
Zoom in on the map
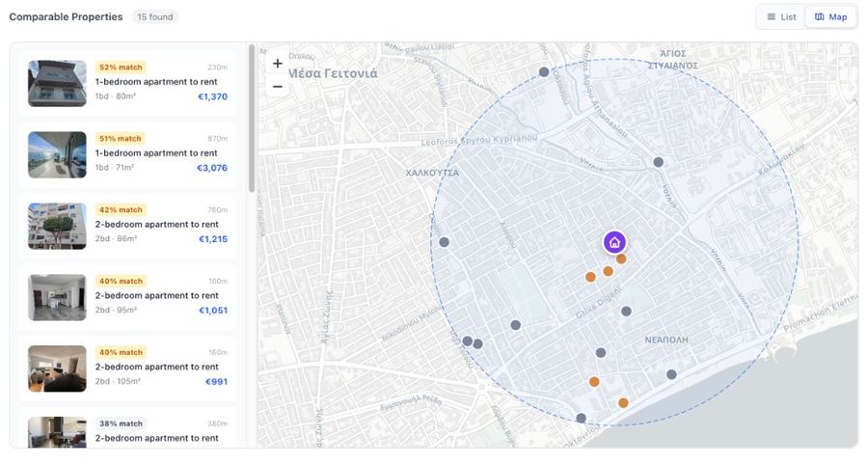coord(278,63)
